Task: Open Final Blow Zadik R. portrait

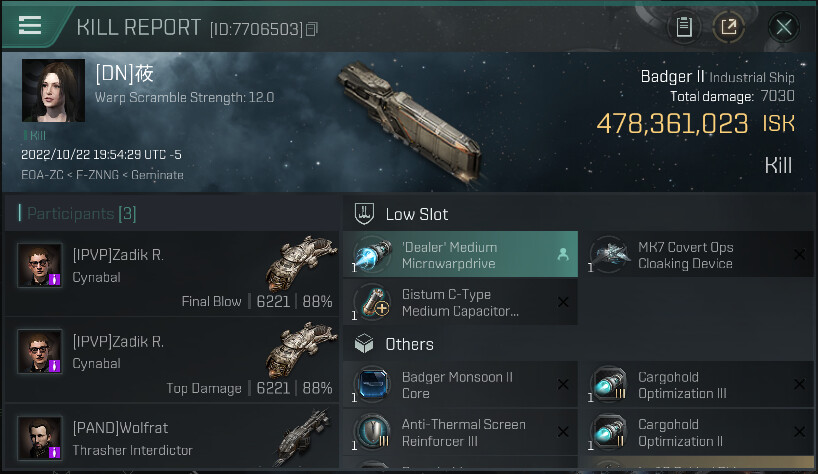Action: (41, 265)
